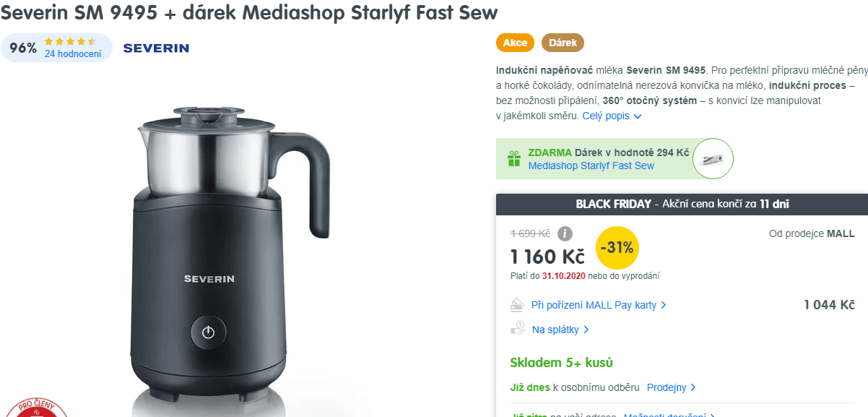Click the Black Friday banner bar
The image size is (868, 417).
pyautogui.click(x=682, y=204)
